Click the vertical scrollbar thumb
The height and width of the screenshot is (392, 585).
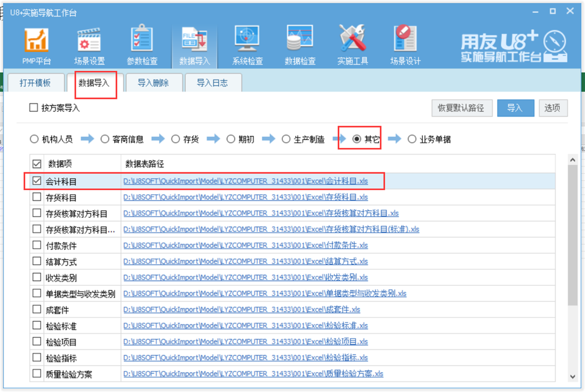[x=573, y=236]
